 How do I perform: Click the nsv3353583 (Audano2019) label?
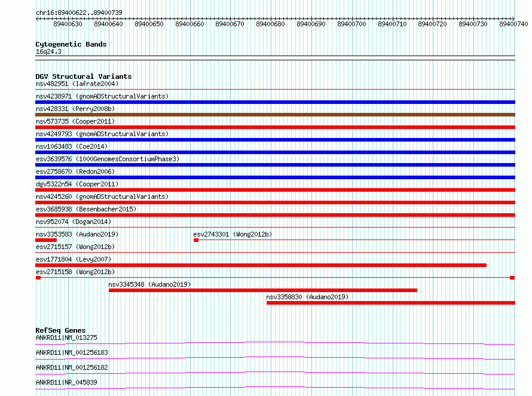click(x=77, y=234)
